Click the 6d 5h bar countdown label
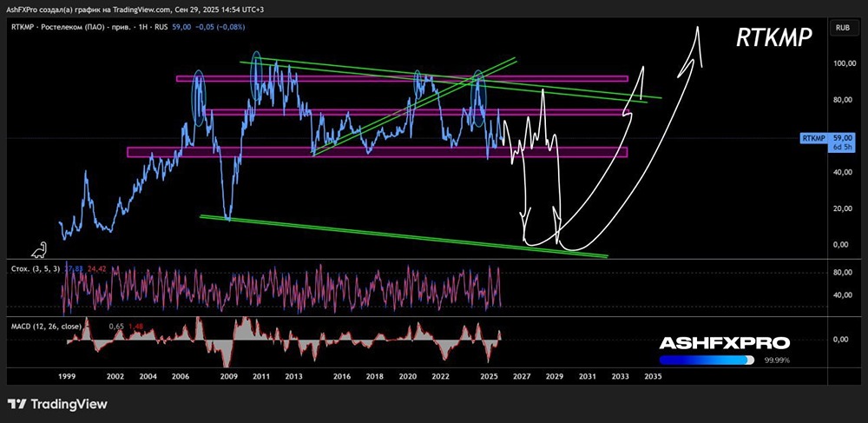Screen dimensions: 868x423 point(842,147)
